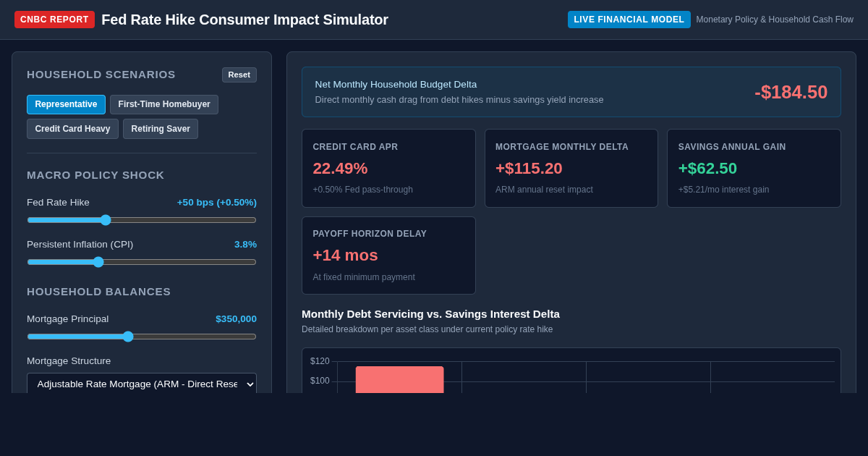Click the LIVE FINANCIAL MODEL badge
The image size is (868, 456).
629,20
